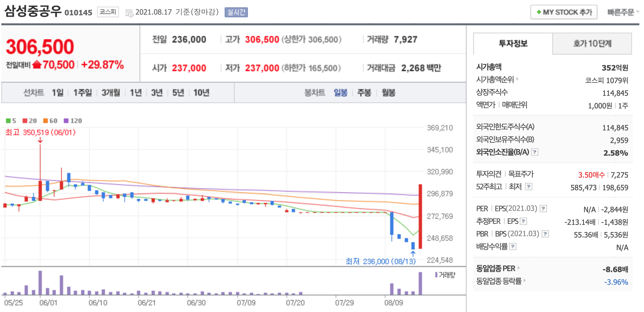
Task: Click the 동일업종 등락률 -3.96% value
Action: [616, 282]
